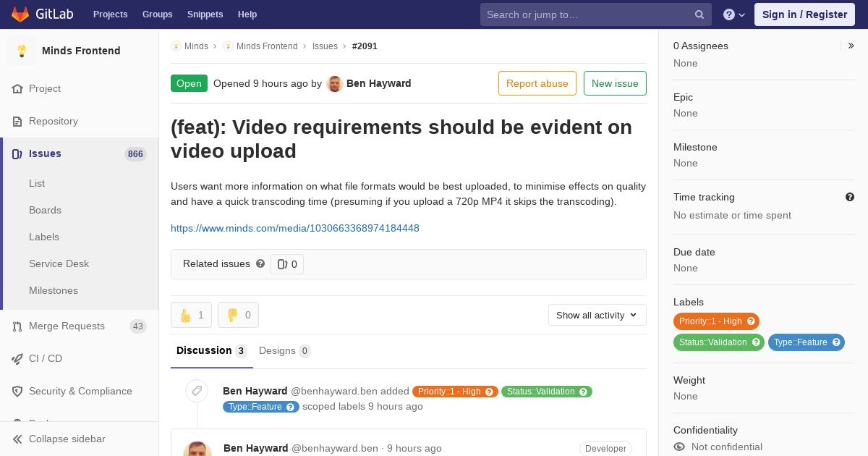The width and height of the screenshot is (868, 456).
Task: Click sidebar Type::Feature help icon
Action: (x=836, y=342)
